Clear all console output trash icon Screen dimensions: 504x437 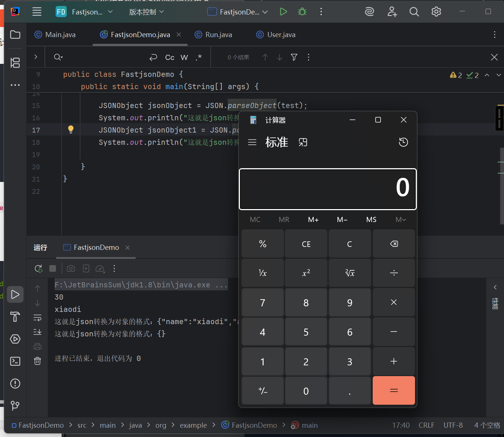click(37, 361)
